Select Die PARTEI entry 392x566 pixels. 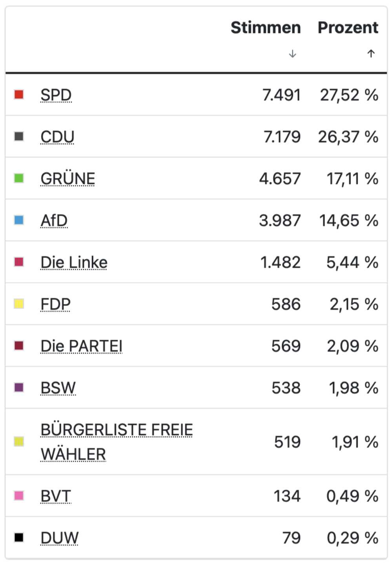tap(82, 346)
